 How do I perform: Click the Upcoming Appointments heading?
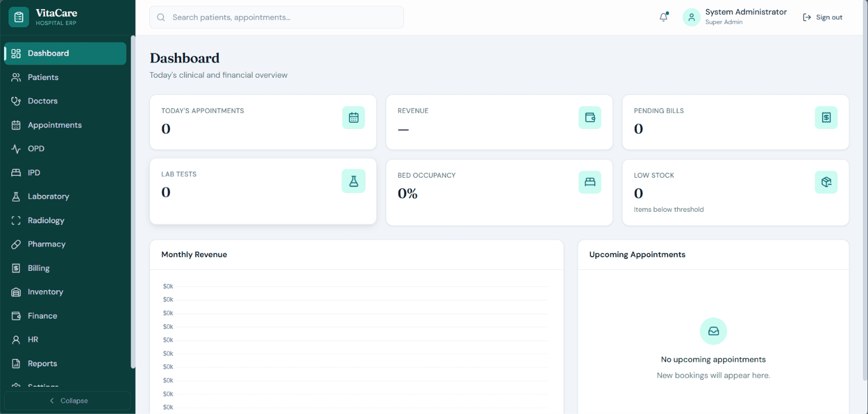[x=637, y=254]
